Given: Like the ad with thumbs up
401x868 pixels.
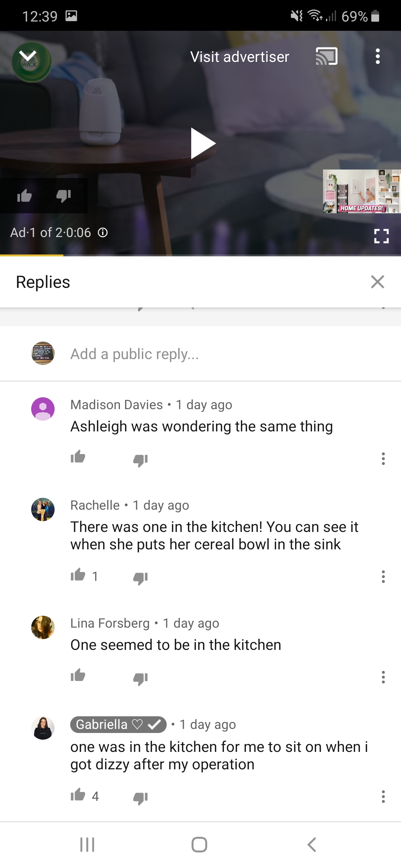Looking at the screenshot, I should tap(25, 195).
